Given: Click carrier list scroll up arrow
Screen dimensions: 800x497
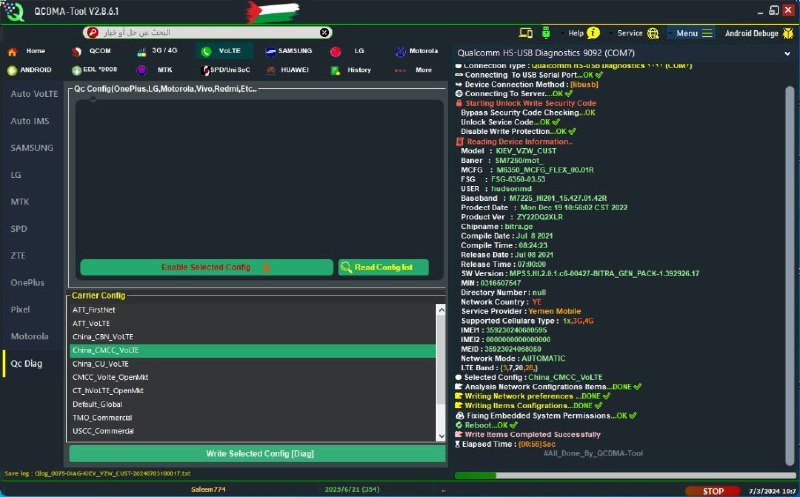Looking at the screenshot, I should (x=441, y=310).
